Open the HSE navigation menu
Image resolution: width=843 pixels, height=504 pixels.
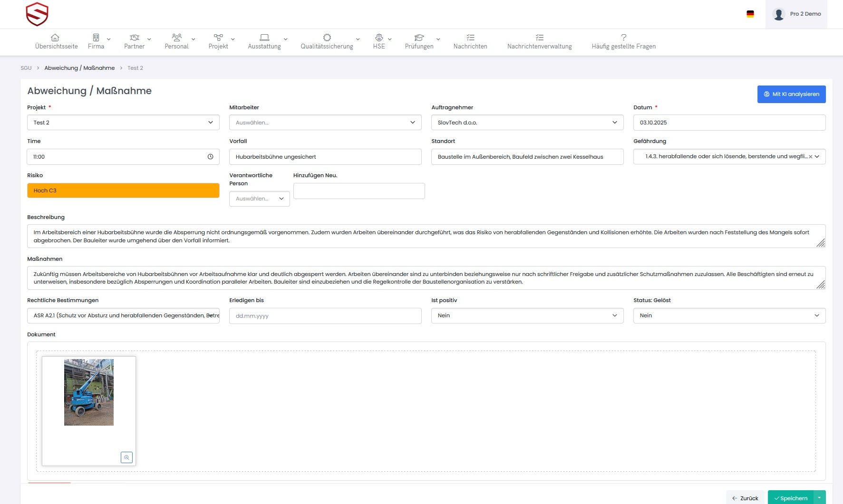[x=379, y=41]
